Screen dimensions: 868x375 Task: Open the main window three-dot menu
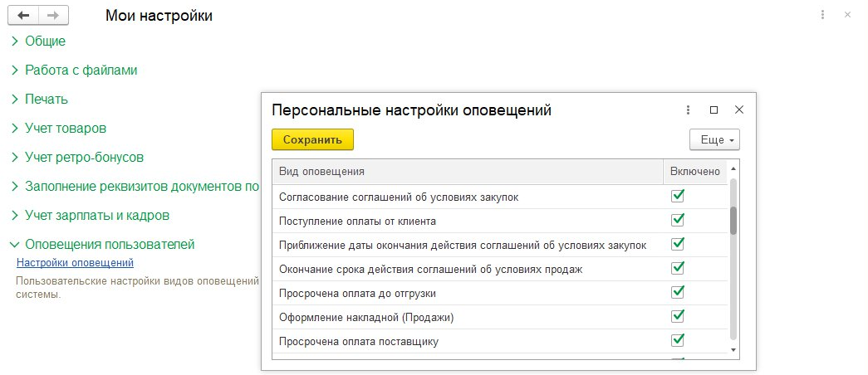click(x=822, y=15)
